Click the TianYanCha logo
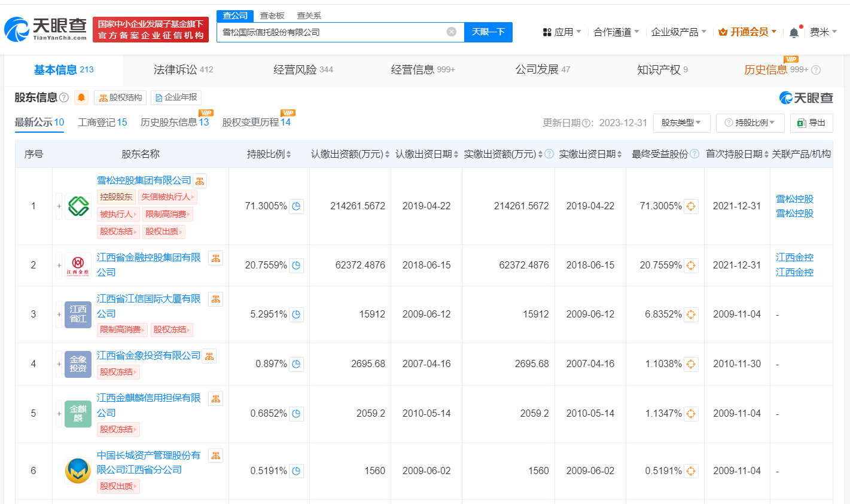850x504 pixels. click(45, 29)
